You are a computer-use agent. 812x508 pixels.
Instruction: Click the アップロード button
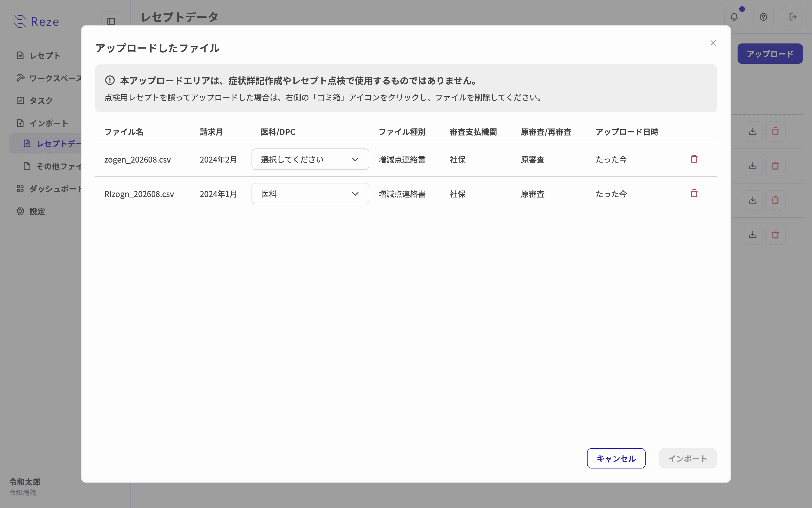pyautogui.click(x=770, y=54)
